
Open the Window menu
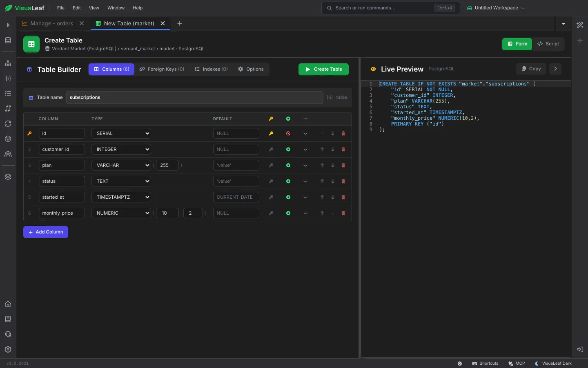click(x=116, y=8)
